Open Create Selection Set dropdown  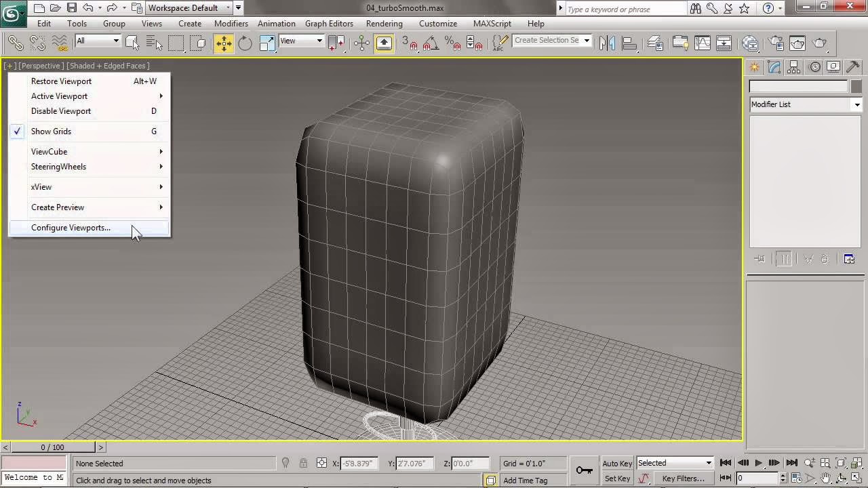tap(552, 41)
